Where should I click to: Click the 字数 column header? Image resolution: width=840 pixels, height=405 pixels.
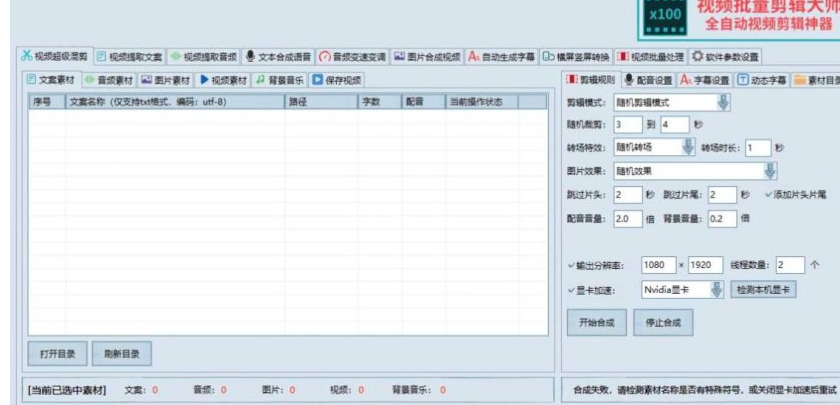tap(380, 102)
